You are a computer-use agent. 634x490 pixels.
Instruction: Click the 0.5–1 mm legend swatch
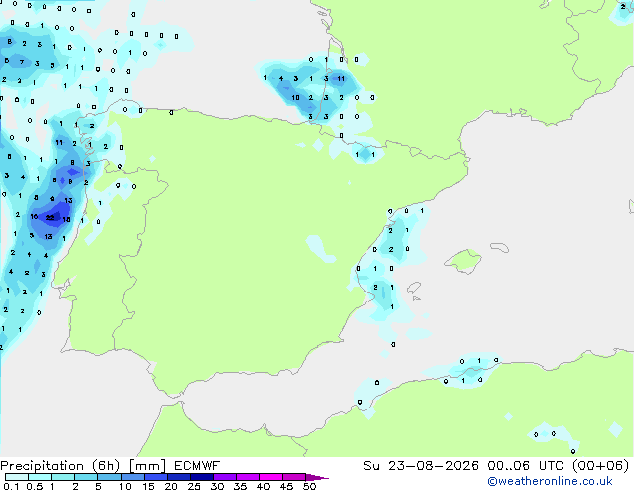coord(40,477)
